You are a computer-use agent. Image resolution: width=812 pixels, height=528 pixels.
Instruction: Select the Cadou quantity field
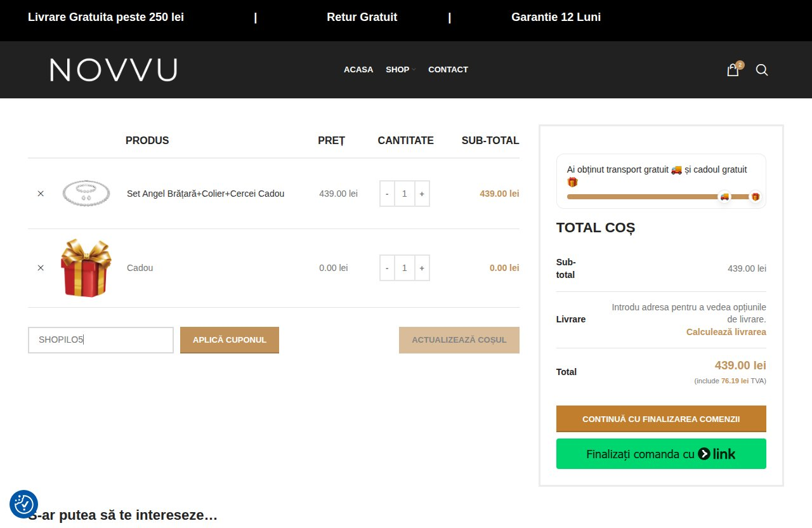[405, 268]
